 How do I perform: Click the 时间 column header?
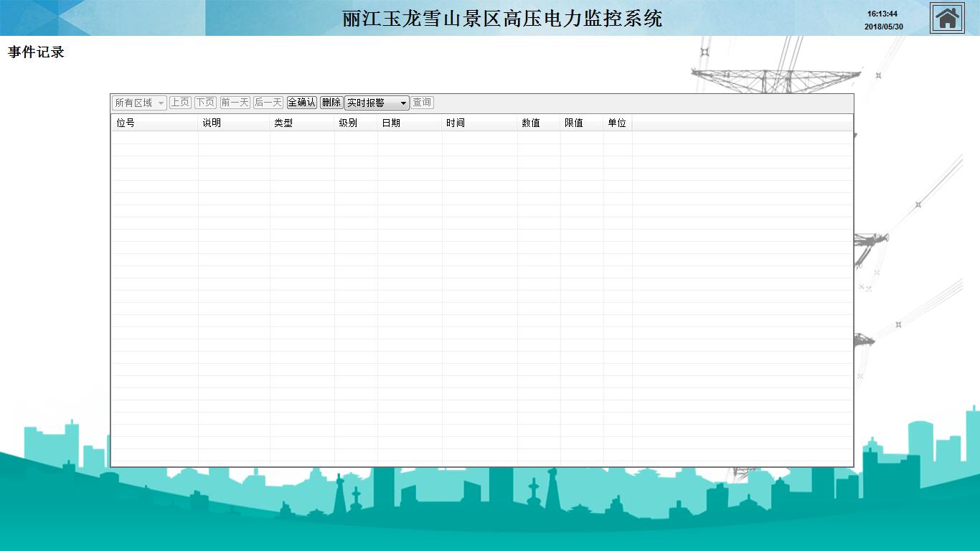point(479,123)
